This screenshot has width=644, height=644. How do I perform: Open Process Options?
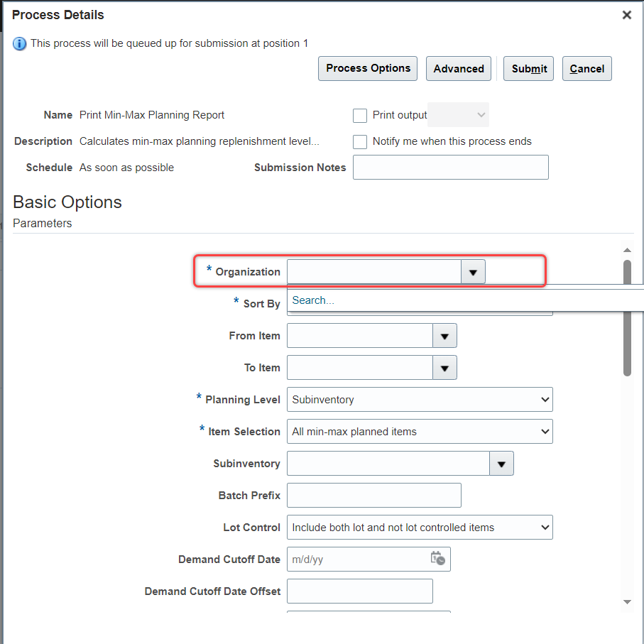coord(367,68)
